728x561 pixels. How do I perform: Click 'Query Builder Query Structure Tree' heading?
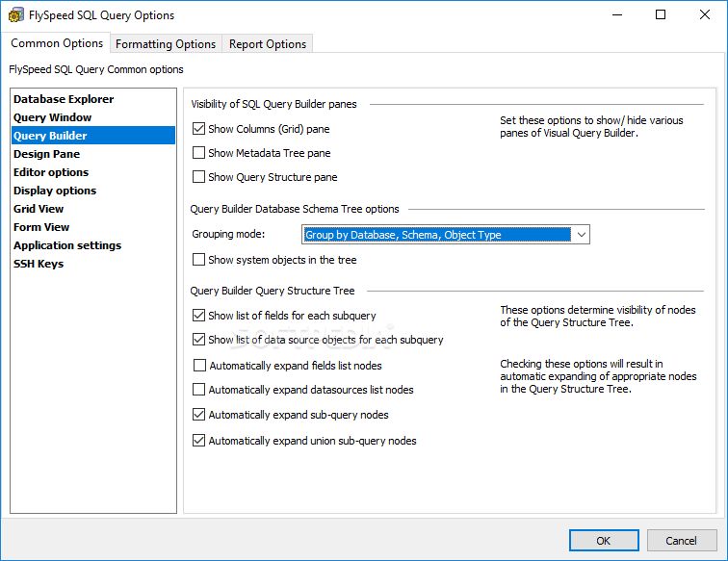(273, 291)
